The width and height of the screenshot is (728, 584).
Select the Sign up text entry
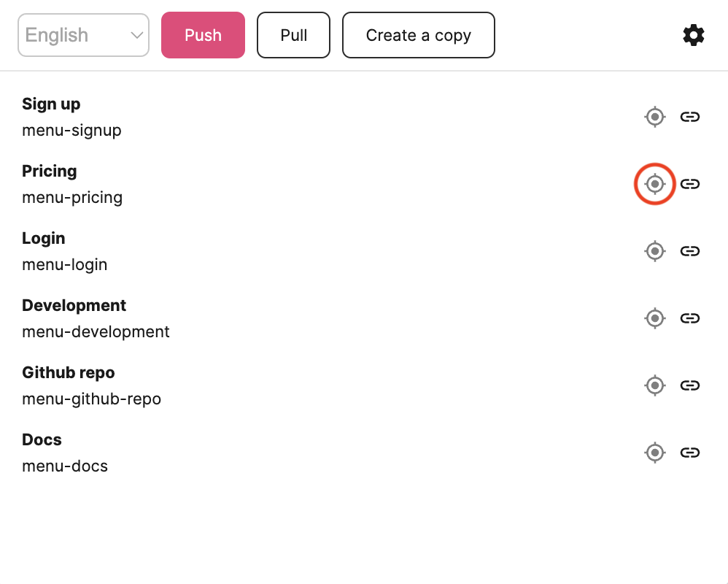(51, 104)
